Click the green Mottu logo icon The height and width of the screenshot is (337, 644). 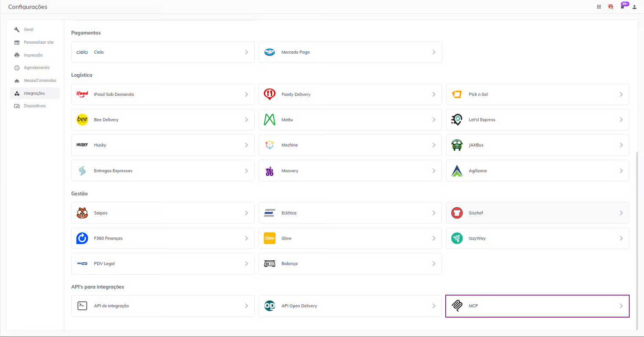(x=269, y=120)
